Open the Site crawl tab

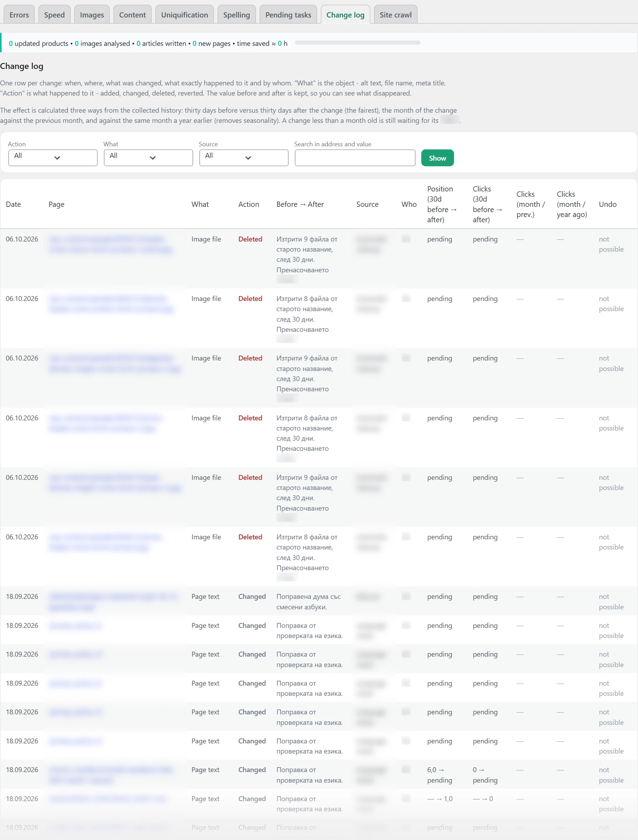click(x=395, y=14)
